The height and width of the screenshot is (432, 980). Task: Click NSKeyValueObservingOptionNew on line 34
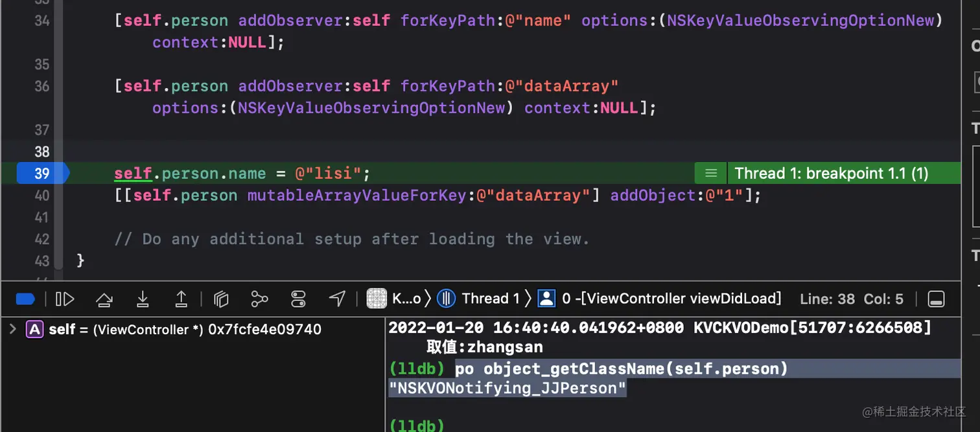(x=801, y=21)
